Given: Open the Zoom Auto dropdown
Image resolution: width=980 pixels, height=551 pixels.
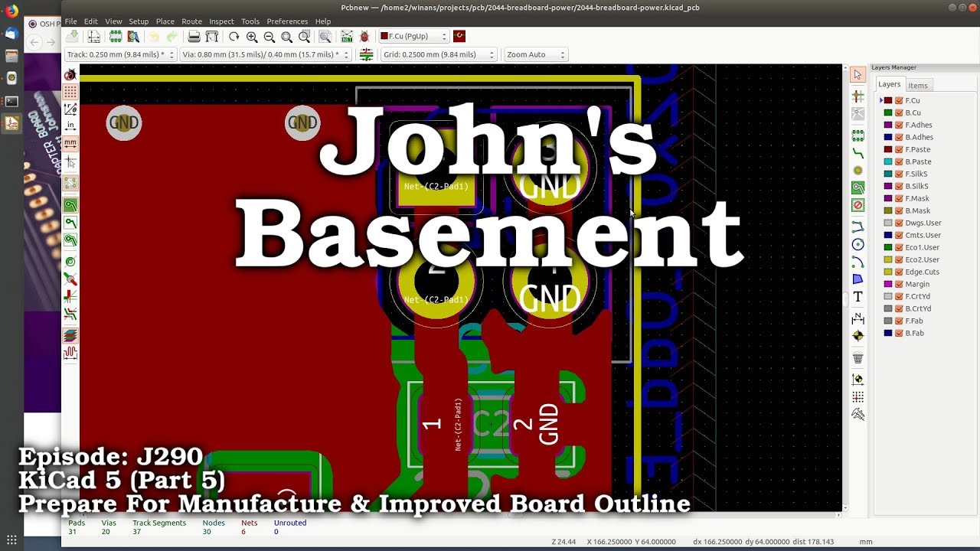Looking at the screenshot, I should [x=536, y=55].
